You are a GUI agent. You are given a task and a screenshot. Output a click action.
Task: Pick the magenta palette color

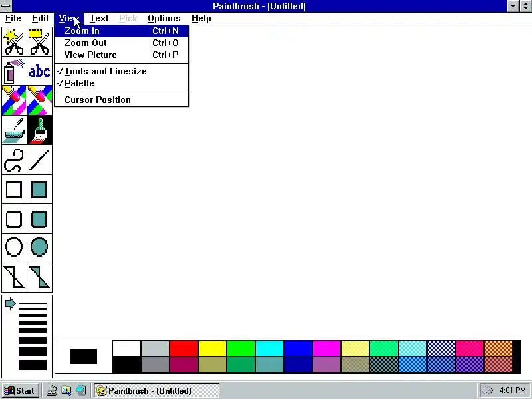pos(327,348)
